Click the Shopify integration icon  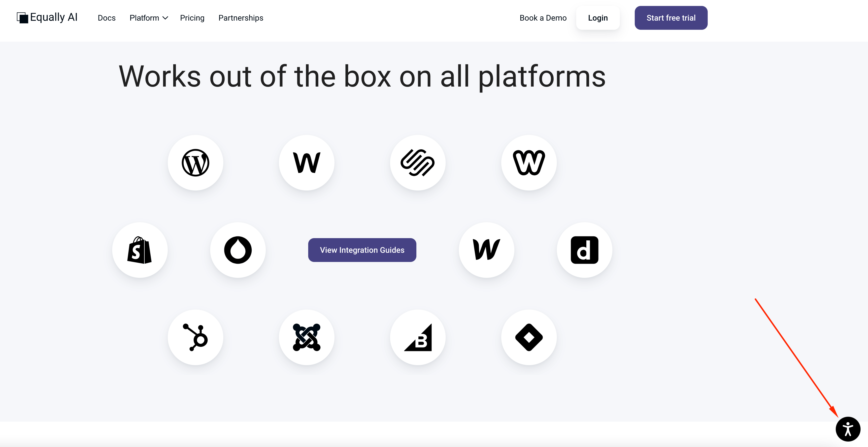(140, 250)
